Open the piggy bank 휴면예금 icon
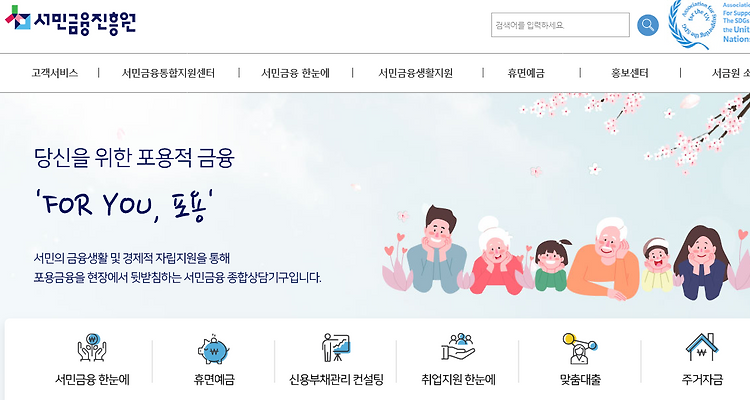Viewport: 750px width, 400px height. (x=214, y=349)
